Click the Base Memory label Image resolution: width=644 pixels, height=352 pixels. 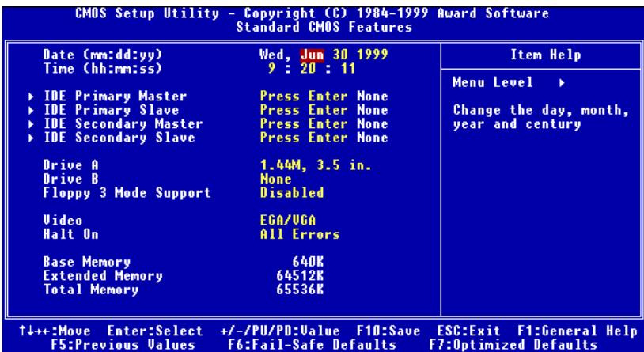87,263
